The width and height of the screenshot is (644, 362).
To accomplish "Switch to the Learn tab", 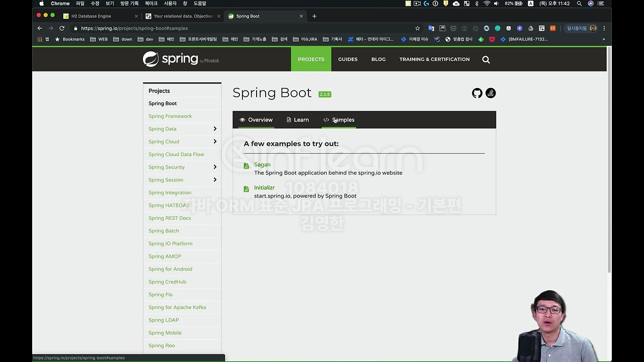I will [297, 120].
